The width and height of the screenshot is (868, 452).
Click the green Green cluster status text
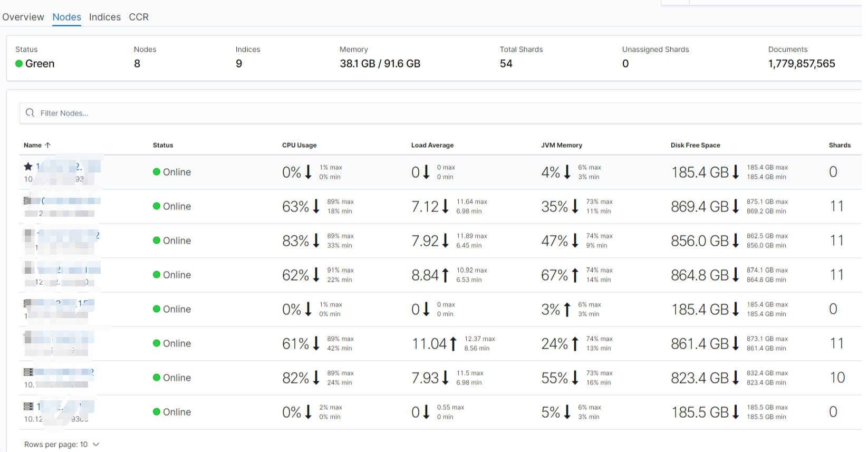coord(40,64)
